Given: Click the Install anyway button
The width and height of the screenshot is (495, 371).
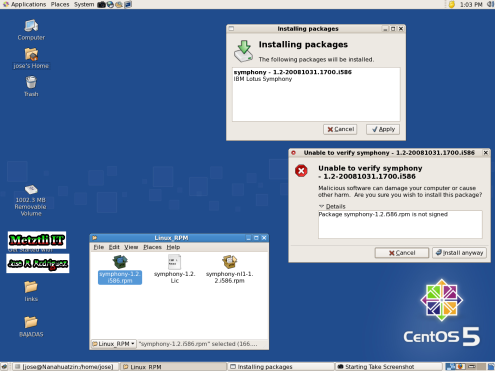Looking at the screenshot, I should coord(459,253).
